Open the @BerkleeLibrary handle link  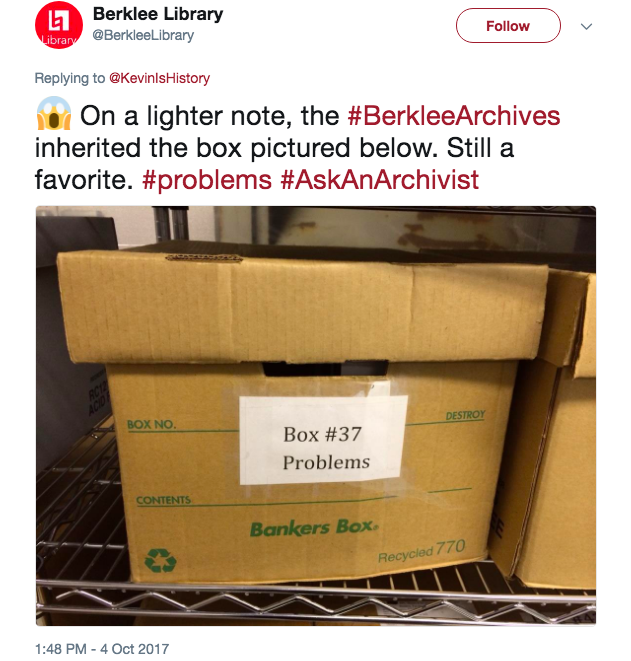(143, 35)
